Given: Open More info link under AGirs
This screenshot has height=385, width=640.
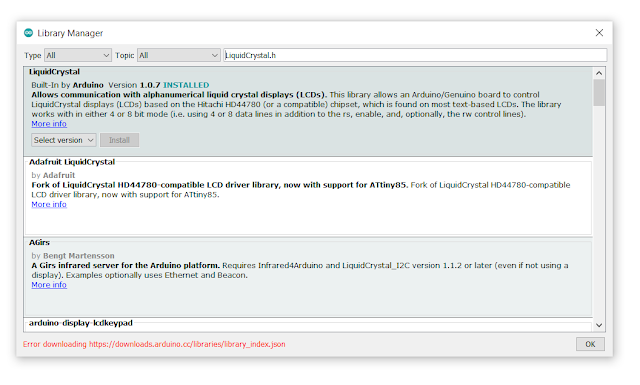Looking at the screenshot, I should click(49, 285).
